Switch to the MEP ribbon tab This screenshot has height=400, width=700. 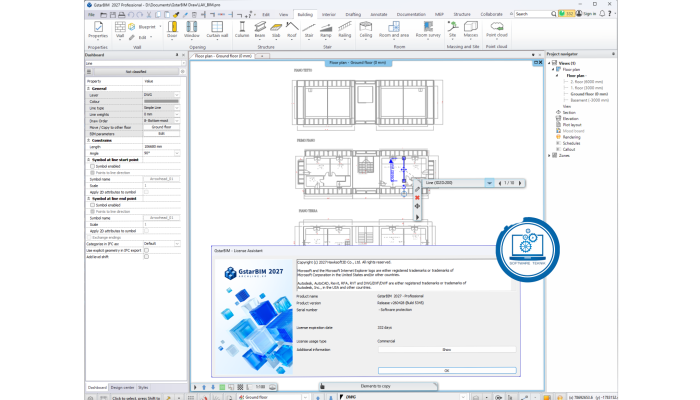coord(439,14)
